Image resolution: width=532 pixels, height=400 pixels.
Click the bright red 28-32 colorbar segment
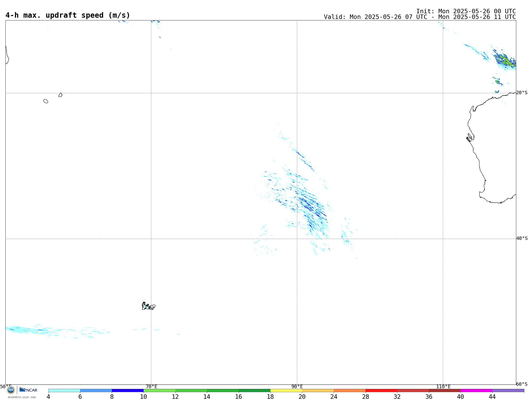click(381, 391)
